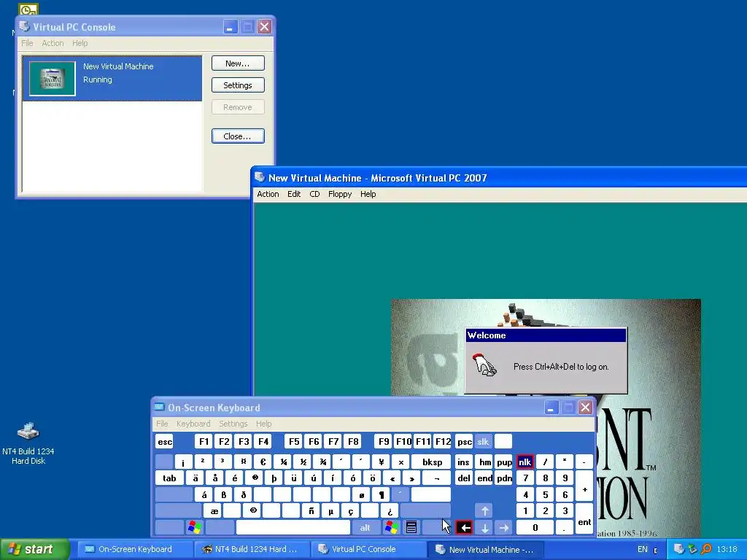
Task: Click the left arrow key on On-Screen Keyboard
Action: [x=465, y=528]
